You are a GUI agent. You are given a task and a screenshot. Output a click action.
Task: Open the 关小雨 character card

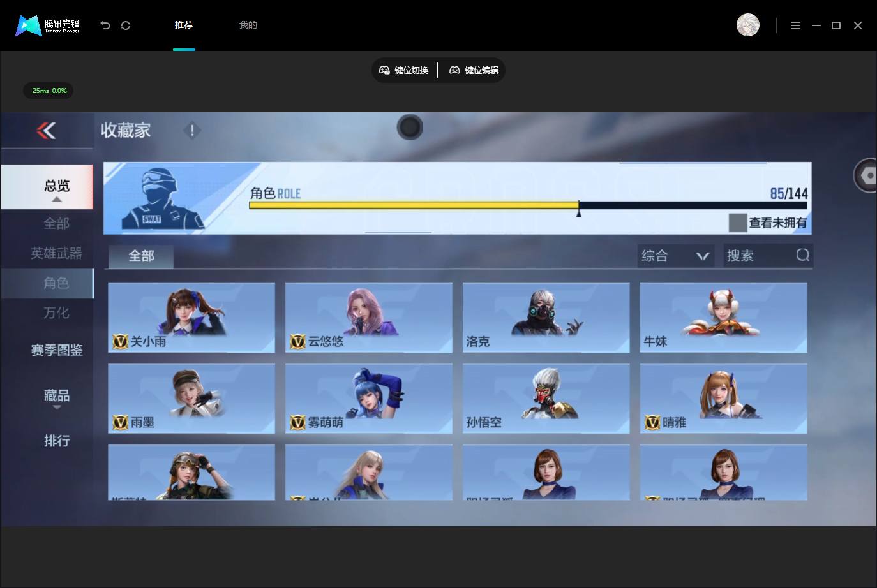[x=191, y=317]
